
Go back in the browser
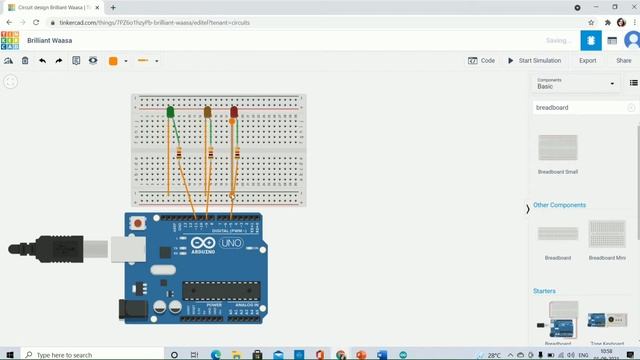[x=9, y=22]
